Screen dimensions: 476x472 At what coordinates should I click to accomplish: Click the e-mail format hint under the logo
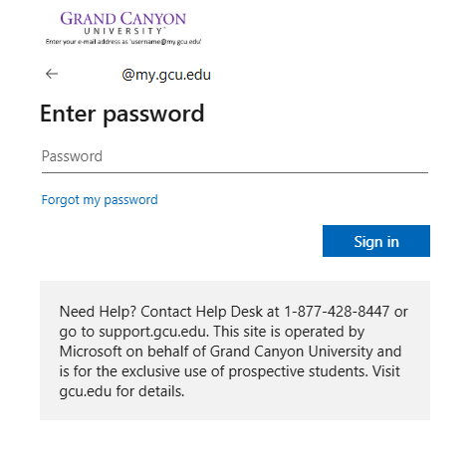click(123, 42)
